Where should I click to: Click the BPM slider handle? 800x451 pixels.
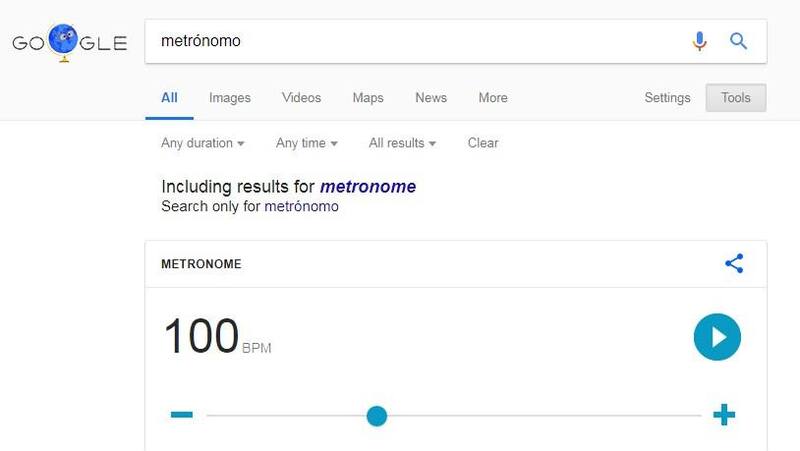376,415
